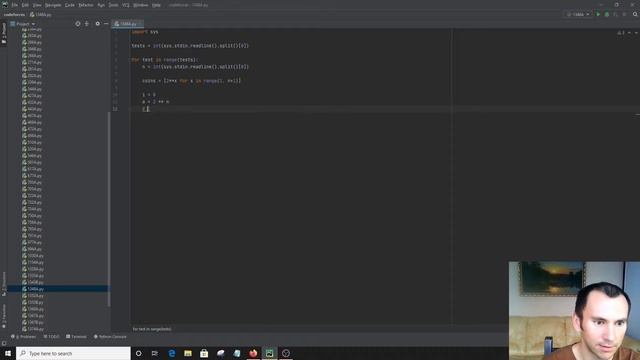Open Microsoft Store from taskbar
The image size is (640, 360).
coord(204,353)
